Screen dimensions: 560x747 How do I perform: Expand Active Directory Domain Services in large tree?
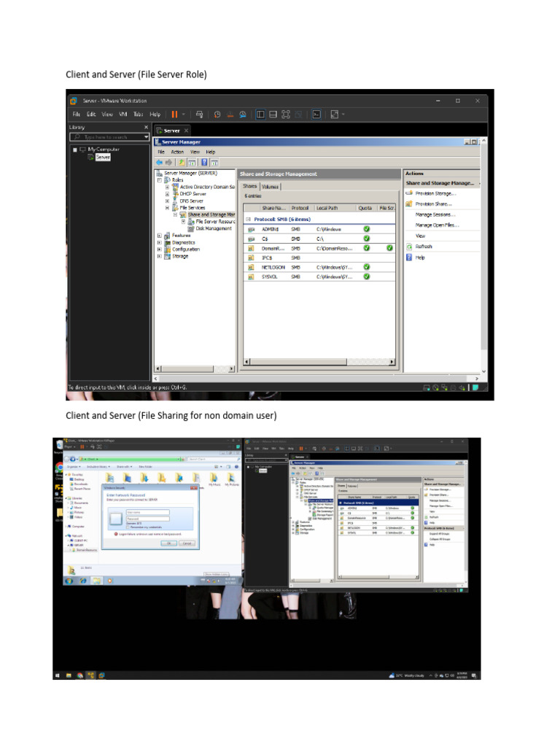click(x=167, y=187)
